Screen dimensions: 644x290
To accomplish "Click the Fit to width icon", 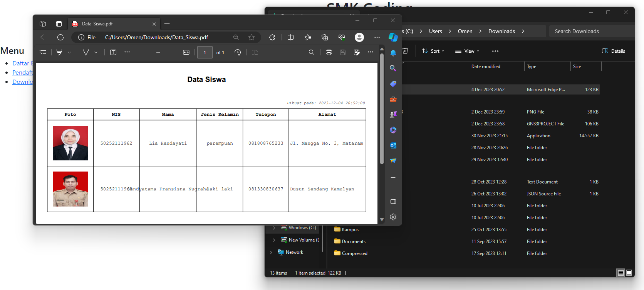I will (x=186, y=52).
